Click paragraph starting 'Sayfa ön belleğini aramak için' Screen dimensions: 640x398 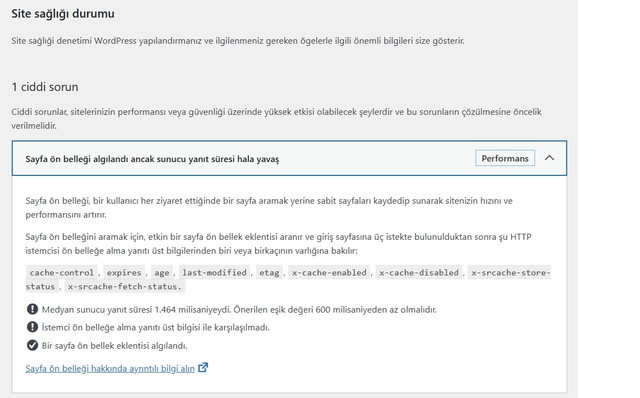click(x=278, y=244)
